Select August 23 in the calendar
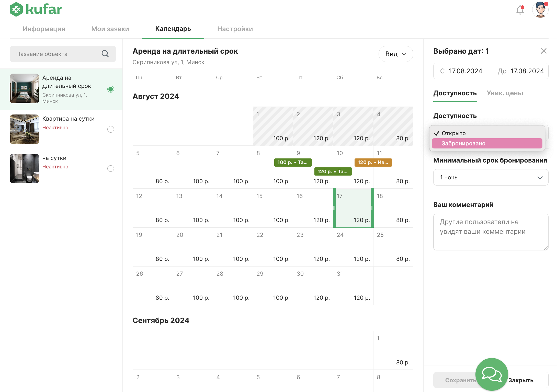The height and width of the screenshot is (392, 557). 313,247
